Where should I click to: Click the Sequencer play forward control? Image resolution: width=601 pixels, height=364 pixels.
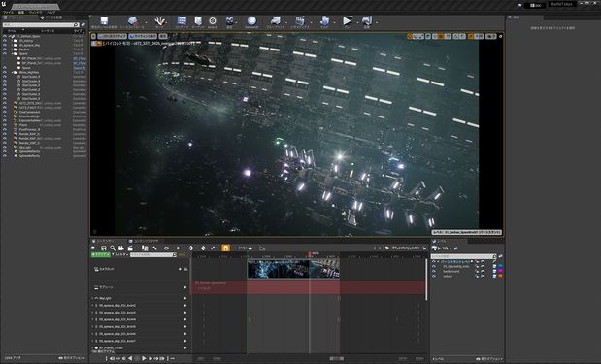[x=144, y=358]
